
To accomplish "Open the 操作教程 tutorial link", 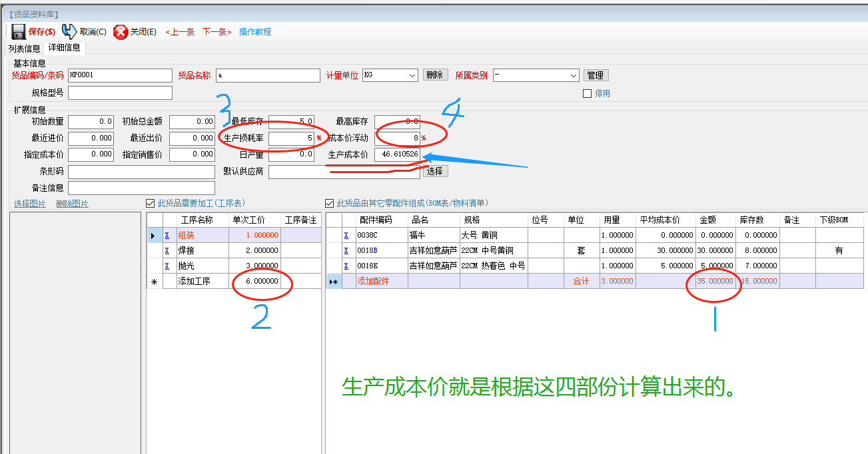I will pos(255,31).
